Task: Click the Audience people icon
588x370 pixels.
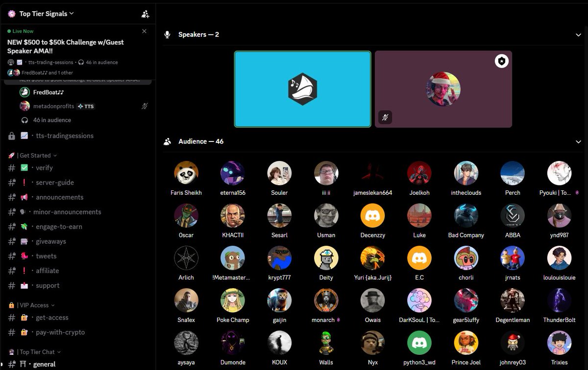Action: pos(168,141)
